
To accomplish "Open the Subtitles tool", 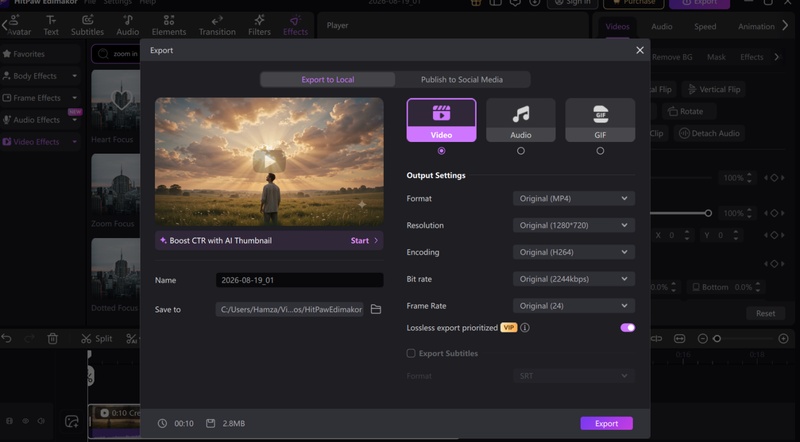I will pos(87,26).
